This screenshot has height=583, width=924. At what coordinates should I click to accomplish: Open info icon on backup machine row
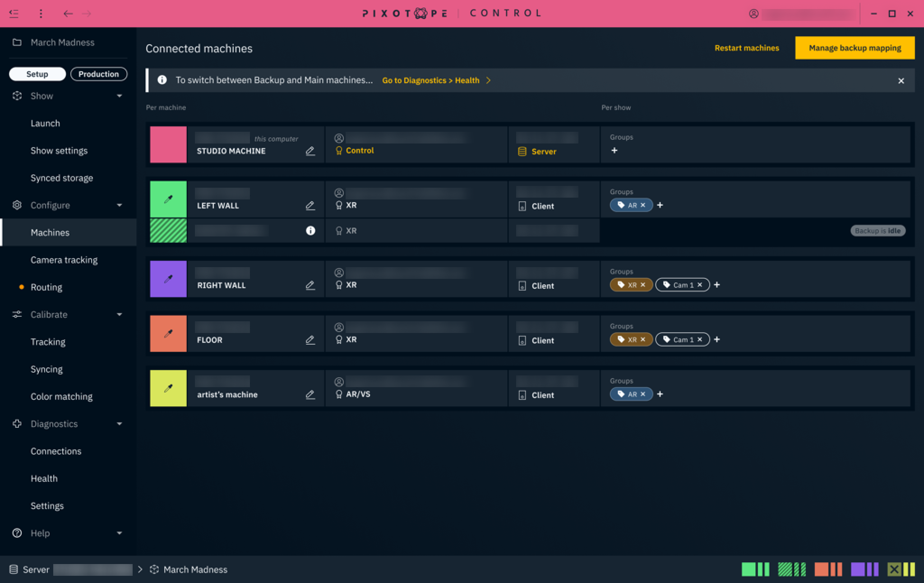(310, 231)
